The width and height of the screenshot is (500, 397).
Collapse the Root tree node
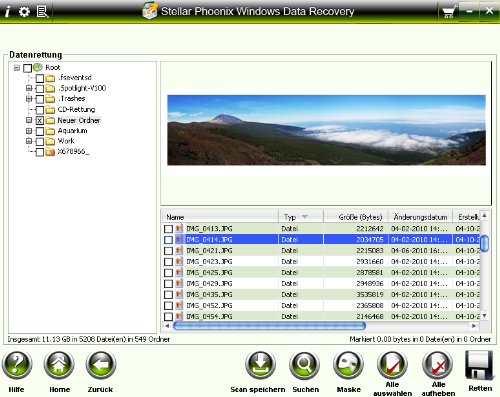tap(17, 68)
